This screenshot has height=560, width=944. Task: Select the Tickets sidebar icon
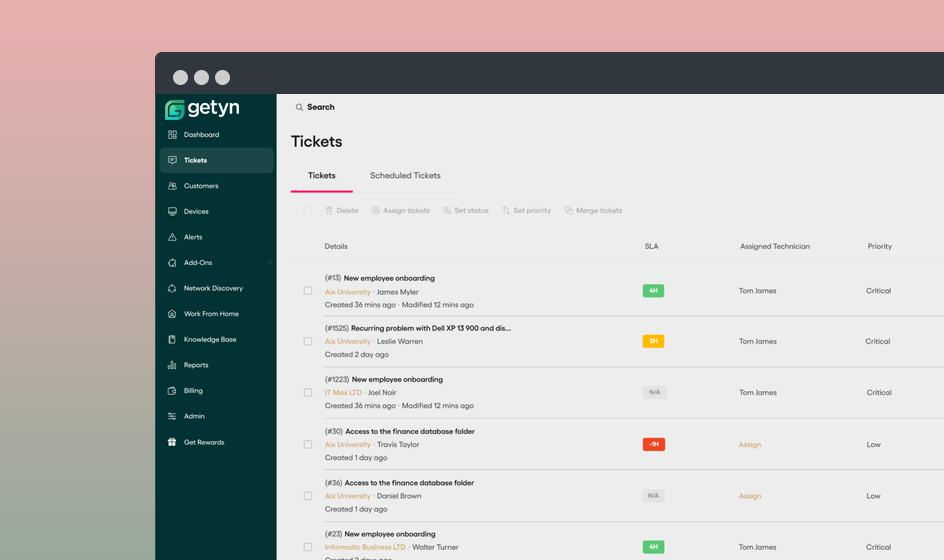click(x=172, y=160)
